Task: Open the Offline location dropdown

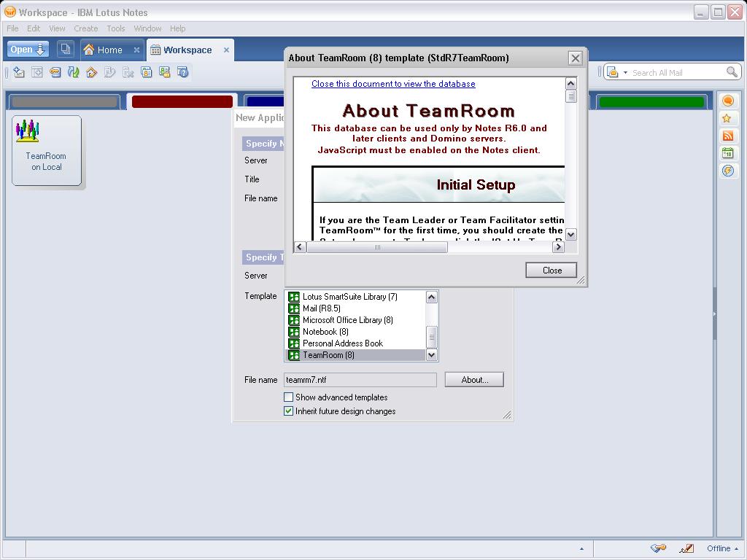Action: pyautogui.click(x=723, y=548)
